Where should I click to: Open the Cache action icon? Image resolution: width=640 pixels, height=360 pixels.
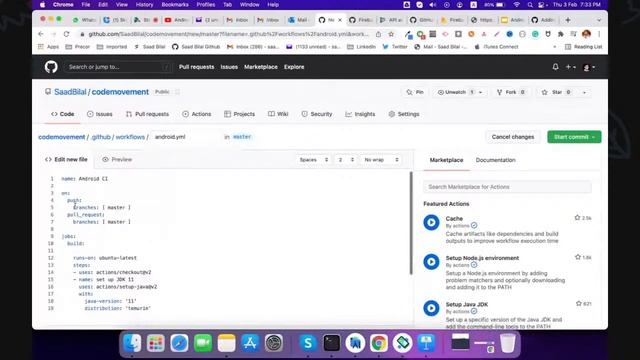pyautogui.click(x=431, y=222)
